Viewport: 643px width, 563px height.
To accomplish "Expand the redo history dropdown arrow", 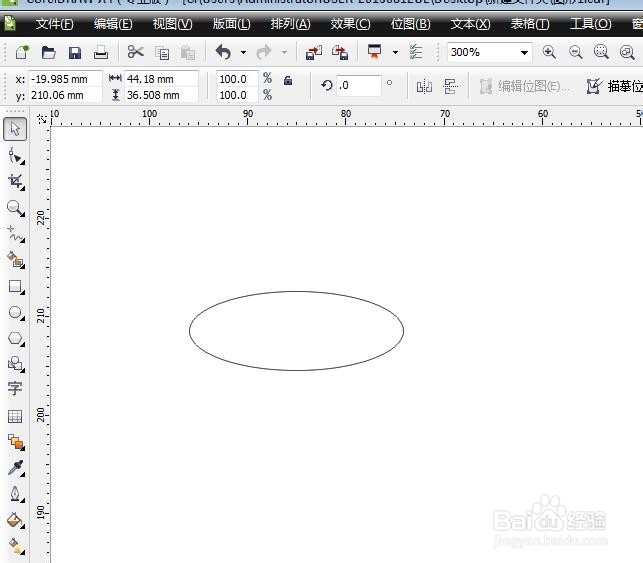I will pos(284,52).
